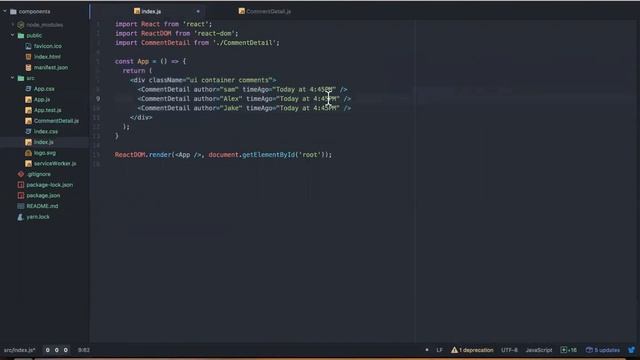Change the UTF-8 encoding selector

click(509, 350)
